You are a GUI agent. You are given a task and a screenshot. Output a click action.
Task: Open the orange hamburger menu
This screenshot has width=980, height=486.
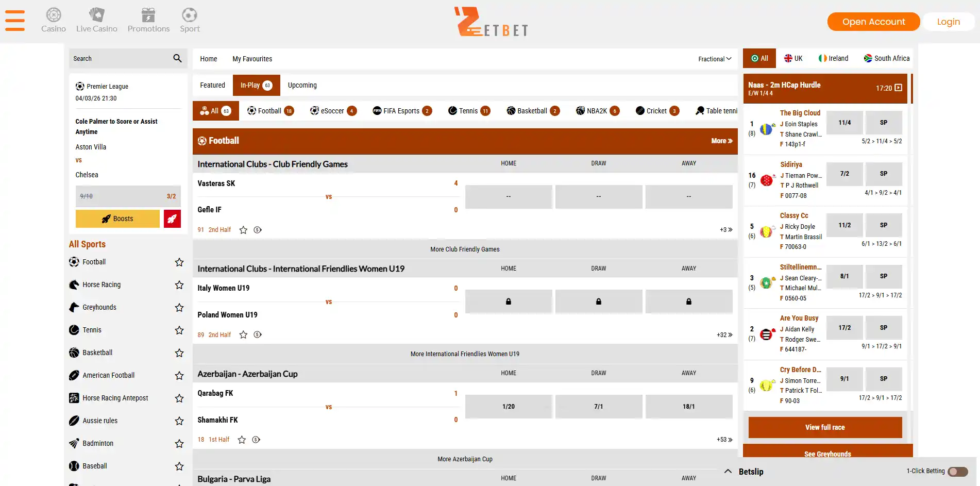(15, 21)
